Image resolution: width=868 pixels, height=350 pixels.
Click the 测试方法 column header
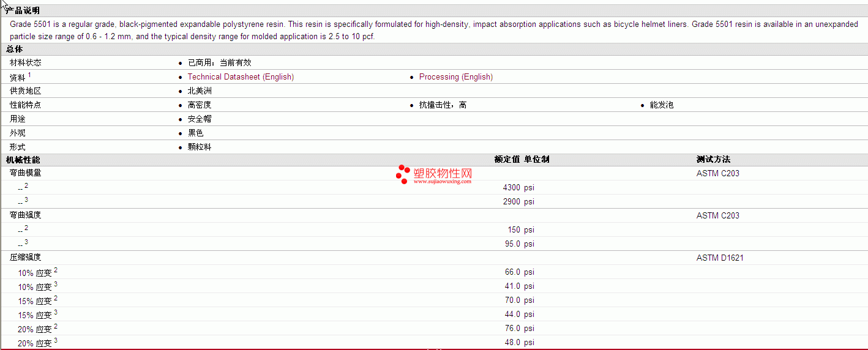tap(713, 160)
